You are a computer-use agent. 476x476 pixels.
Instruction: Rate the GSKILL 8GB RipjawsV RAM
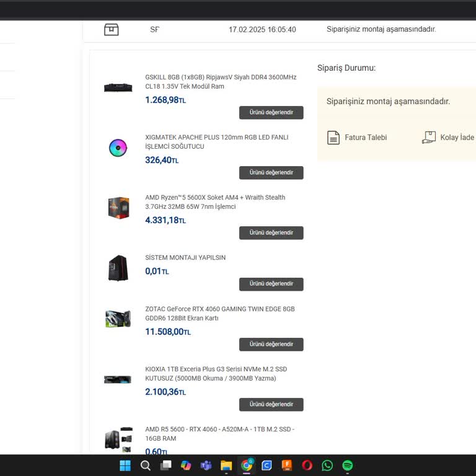271,113
